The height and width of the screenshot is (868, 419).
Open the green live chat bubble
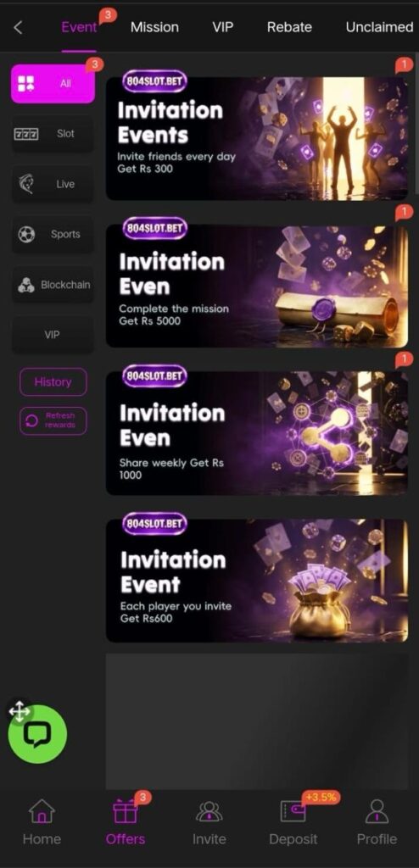pos(37,734)
